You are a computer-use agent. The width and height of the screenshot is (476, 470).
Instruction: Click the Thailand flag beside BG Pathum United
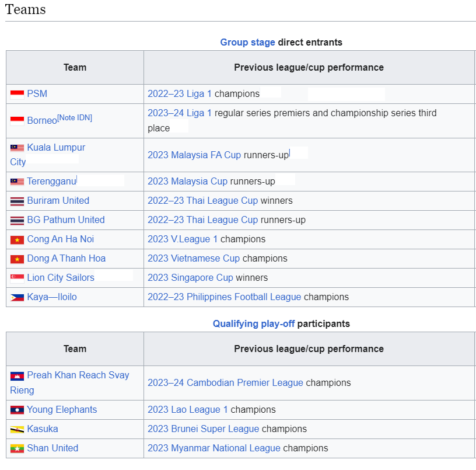pyautogui.click(x=17, y=220)
